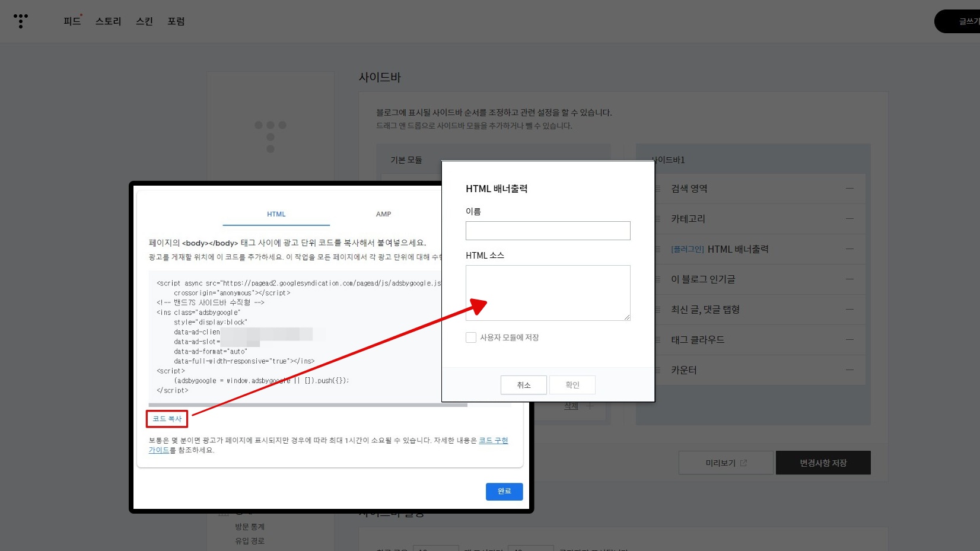Open the 코드 구현 가이드 link
Screen dimensions: 980x551
point(494,440)
